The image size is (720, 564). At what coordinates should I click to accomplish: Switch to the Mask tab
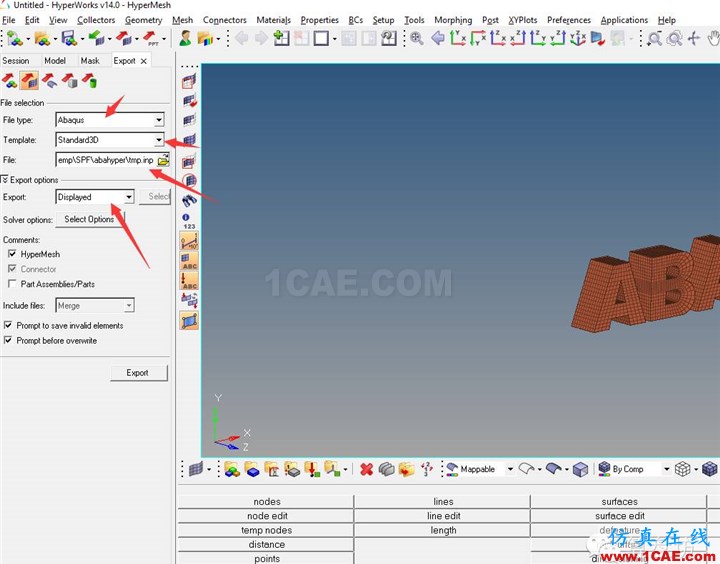(x=90, y=61)
